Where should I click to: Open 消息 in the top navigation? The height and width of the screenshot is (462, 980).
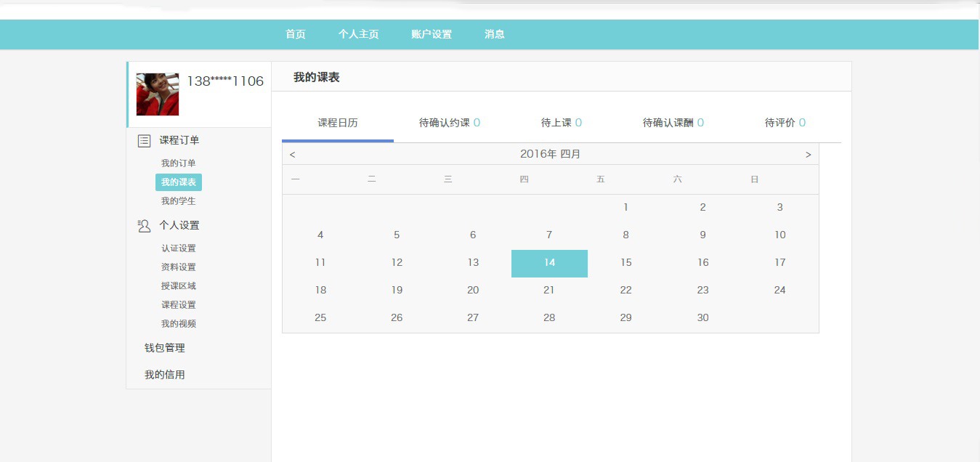pyautogui.click(x=494, y=34)
